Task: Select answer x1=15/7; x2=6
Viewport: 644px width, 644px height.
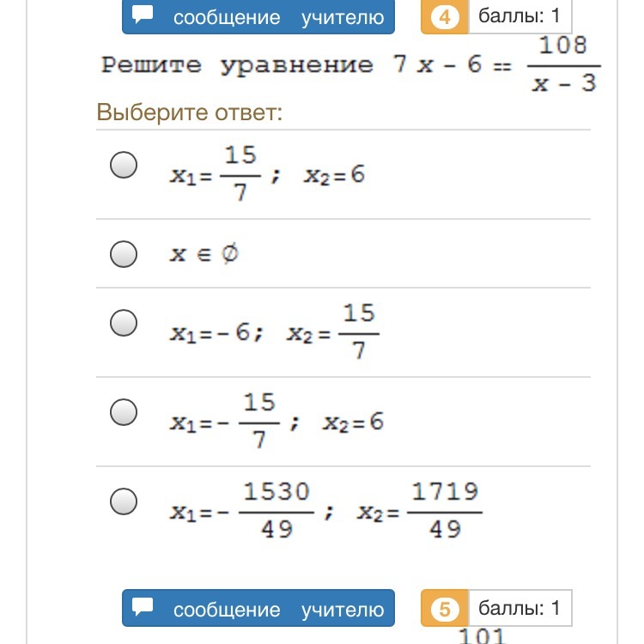Action: coord(124,165)
